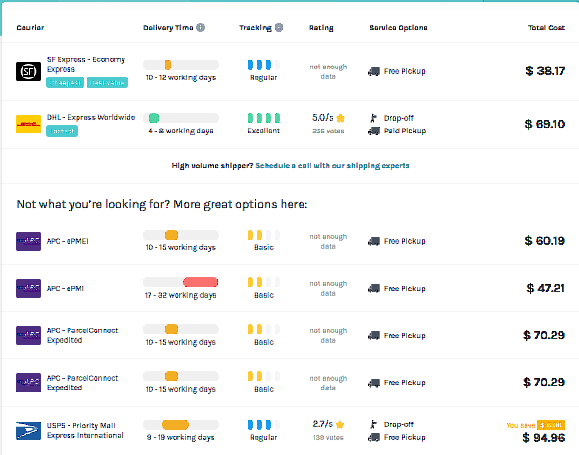
Task: Select APC - ePMI courier name
Action: [65, 288]
